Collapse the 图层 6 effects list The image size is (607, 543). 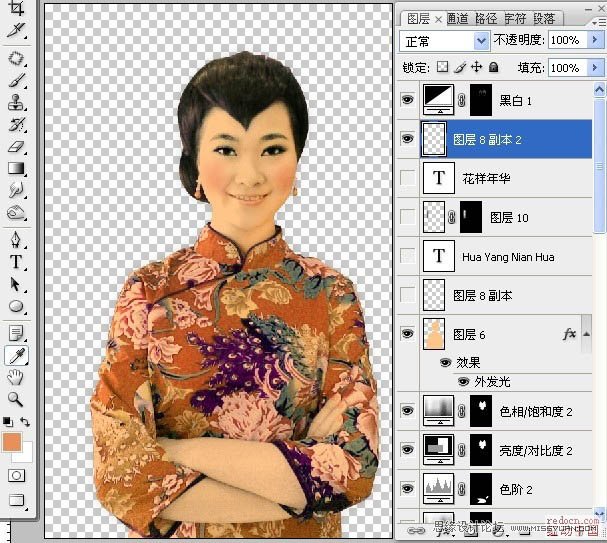click(586, 334)
